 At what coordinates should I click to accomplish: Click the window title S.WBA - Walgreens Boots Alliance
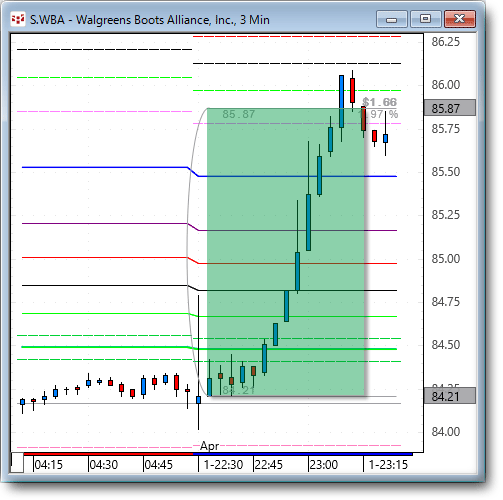tap(150, 20)
